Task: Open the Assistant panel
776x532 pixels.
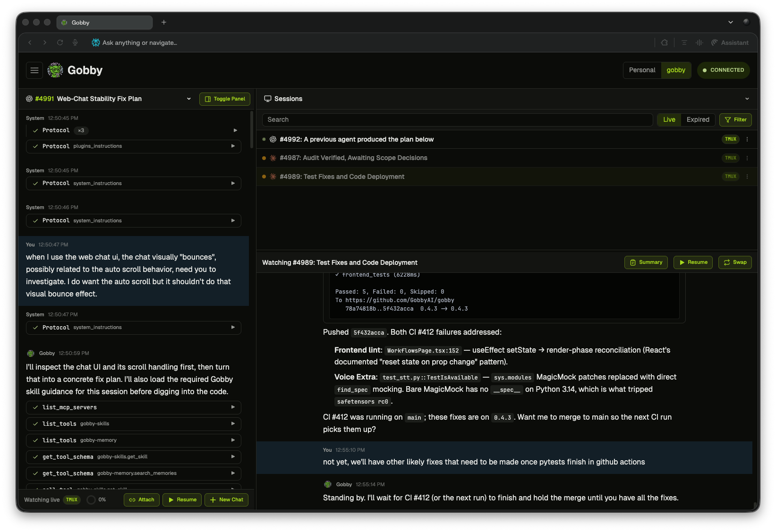Action: coord(730,42)
